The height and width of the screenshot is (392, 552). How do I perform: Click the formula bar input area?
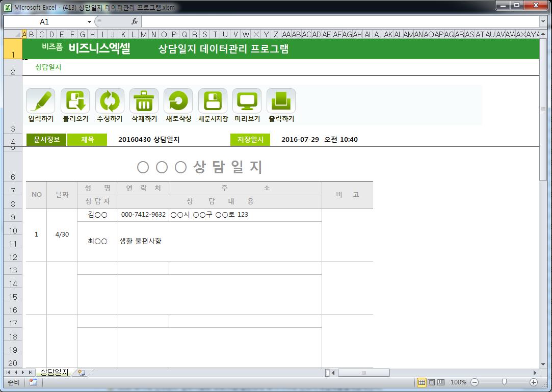pos(340,21)
